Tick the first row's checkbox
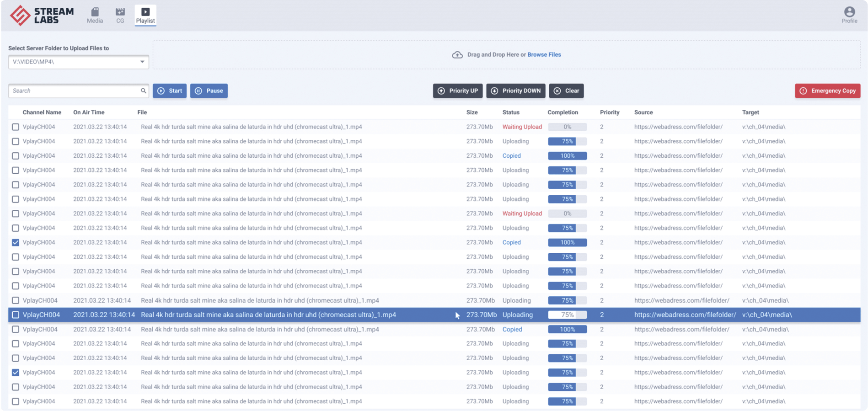The image size is (868, 411). click(16, 127)
